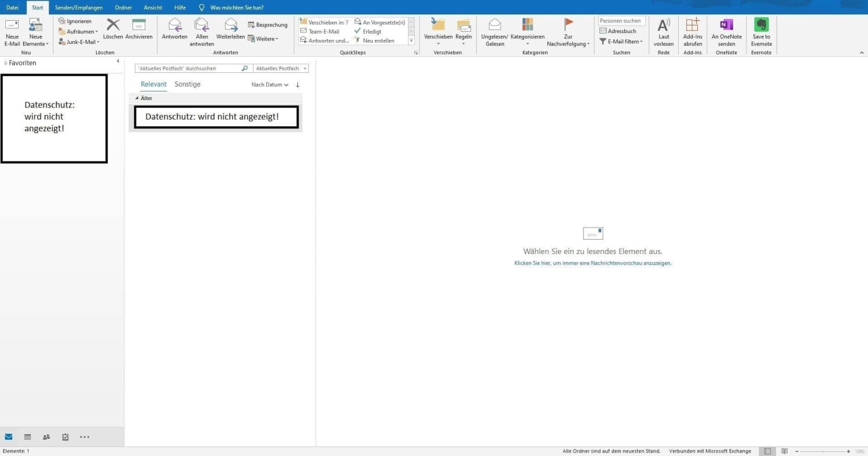868x456 pixels.
Task: Read aloud with the Laut vorlesen icon
Action: click(x=664, y=25)
